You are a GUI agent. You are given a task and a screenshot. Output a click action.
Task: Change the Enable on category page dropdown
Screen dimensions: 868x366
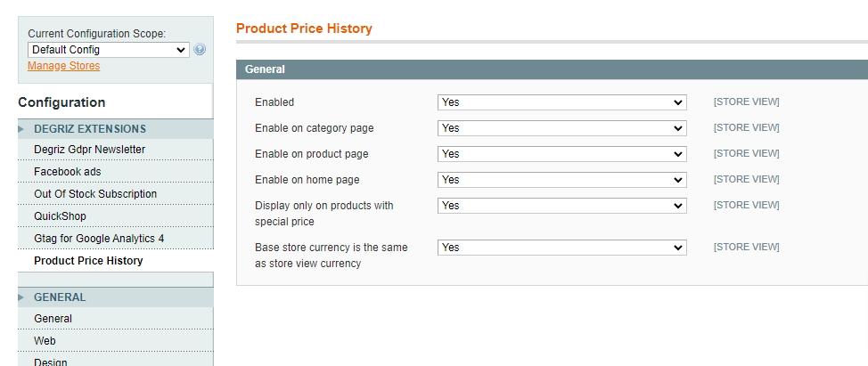coord(561,128)
